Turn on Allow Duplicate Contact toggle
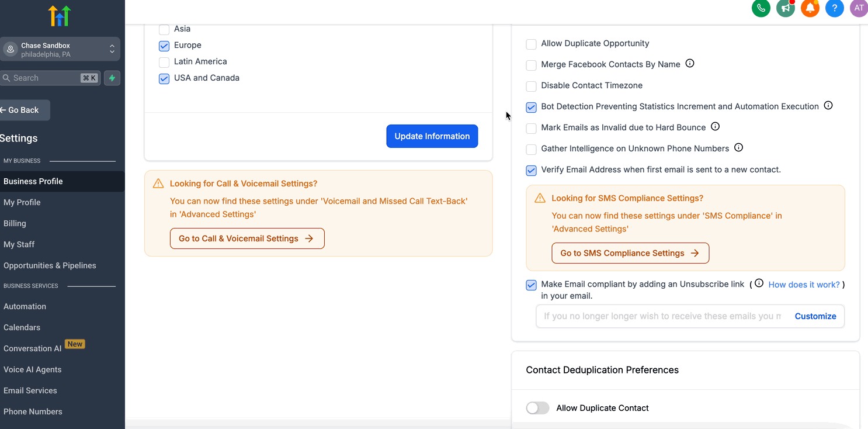Viewport: 868px width, 429px height. point(537,408)
